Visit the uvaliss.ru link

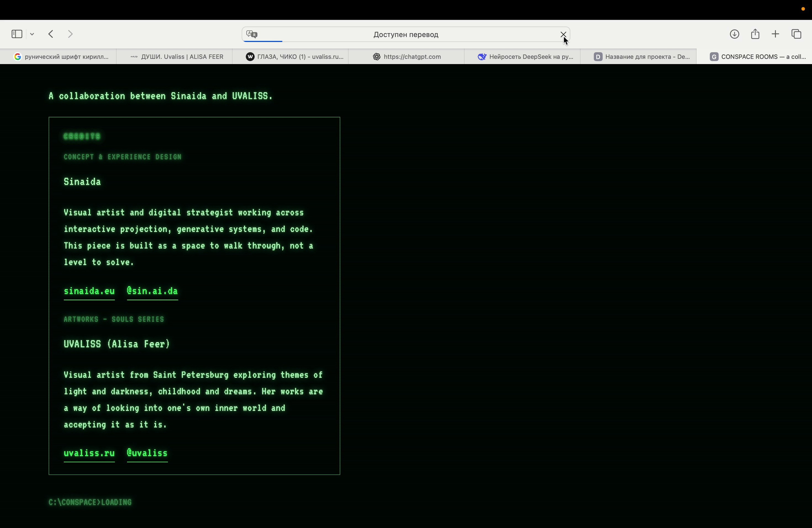[89, 454]
